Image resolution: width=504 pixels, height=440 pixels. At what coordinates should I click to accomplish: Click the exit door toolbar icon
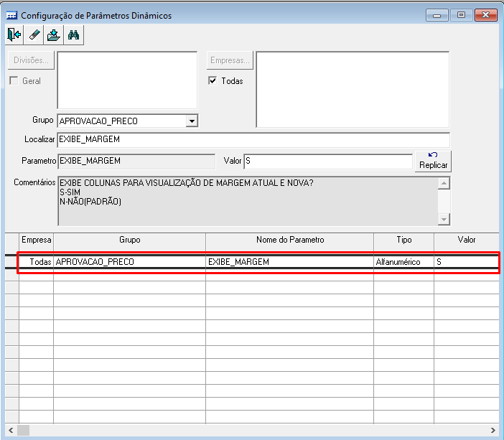pos(14,34)
